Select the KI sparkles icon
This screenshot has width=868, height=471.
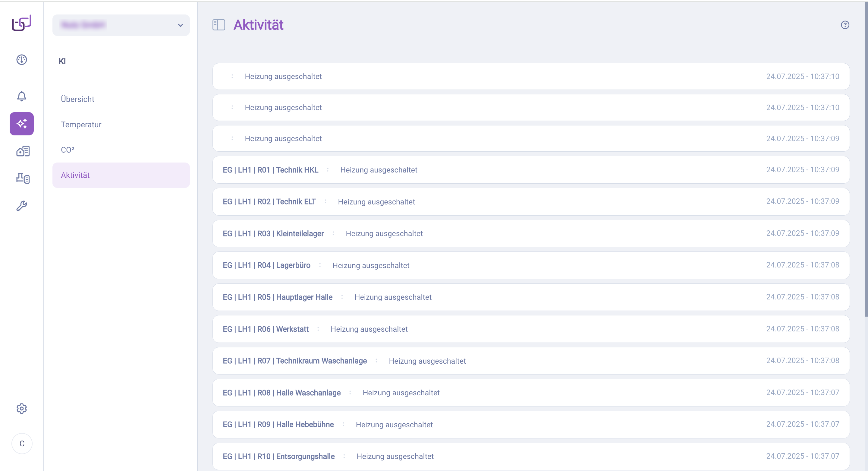(22, 124)
